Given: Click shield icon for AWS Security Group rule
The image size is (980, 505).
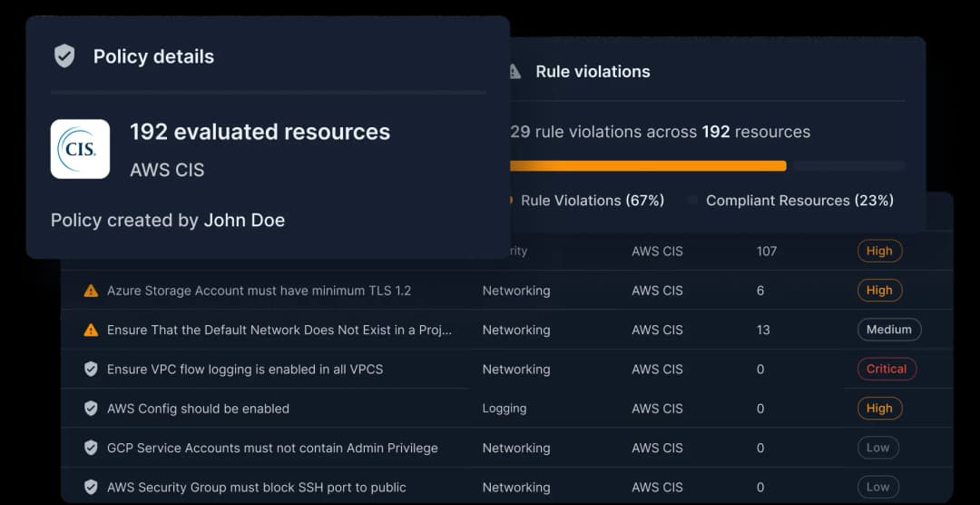Looking at the screenshot, I should point(91,487).
